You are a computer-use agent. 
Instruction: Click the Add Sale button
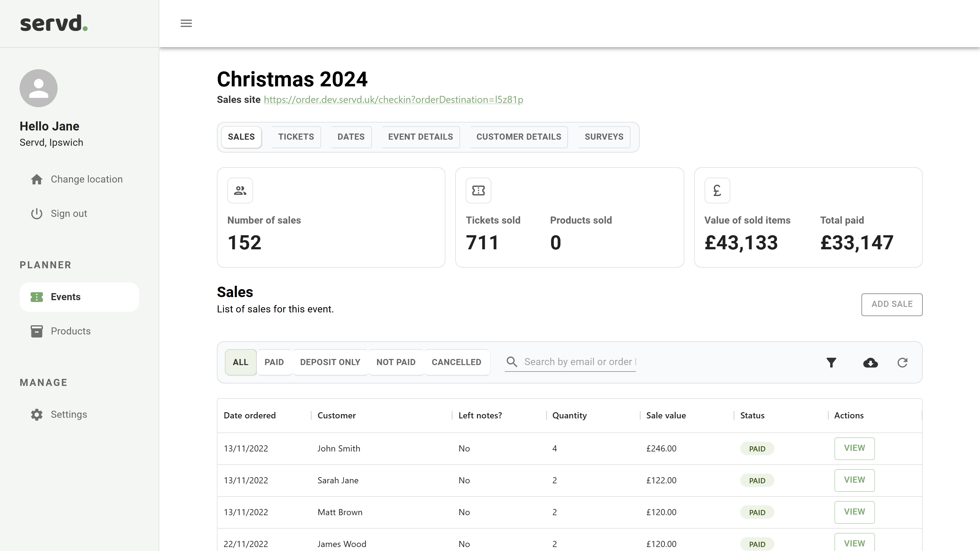pyautogui.click(x=892, y=304)
